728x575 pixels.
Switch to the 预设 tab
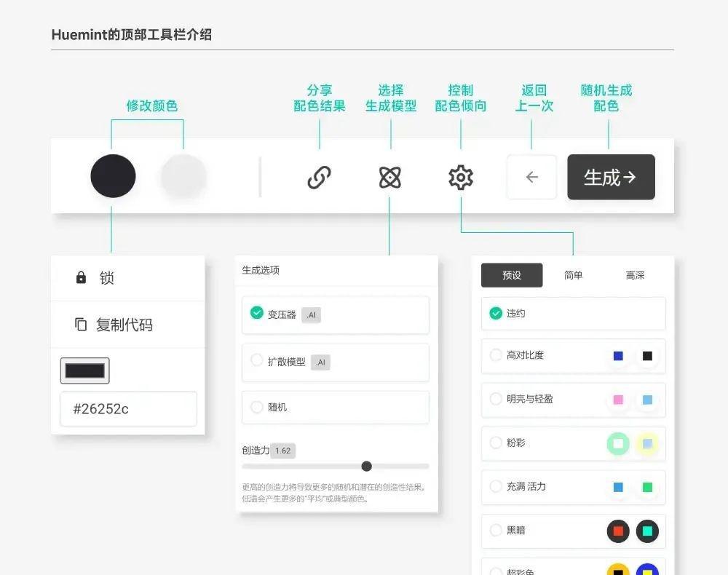512,275
